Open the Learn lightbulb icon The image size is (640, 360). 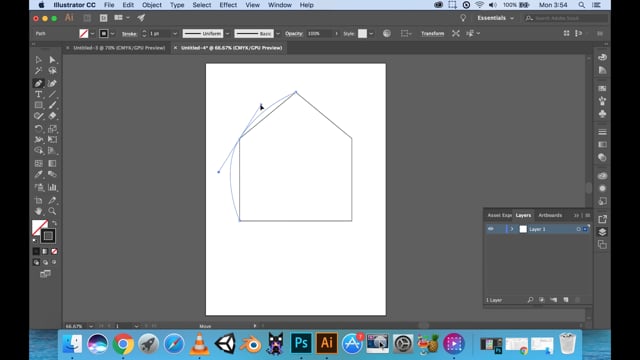coord(463,18)
